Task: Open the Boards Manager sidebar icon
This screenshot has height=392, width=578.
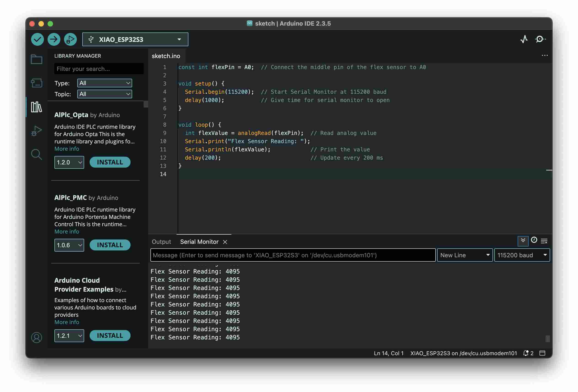Action: (36, 83)
